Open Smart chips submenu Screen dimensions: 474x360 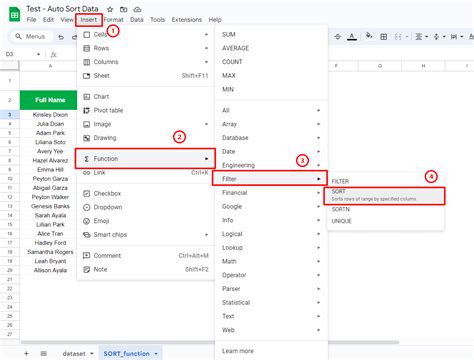[146, 235]
